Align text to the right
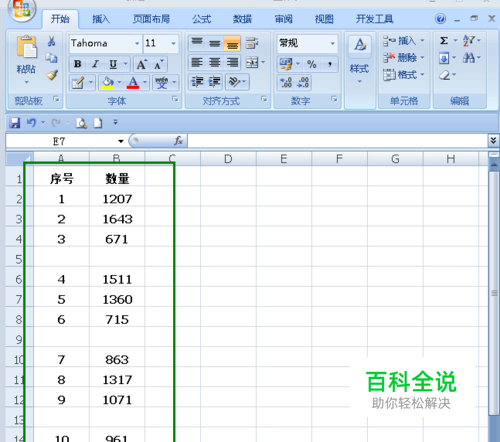Viewport: 500px width, 442px height. [232, 63]
